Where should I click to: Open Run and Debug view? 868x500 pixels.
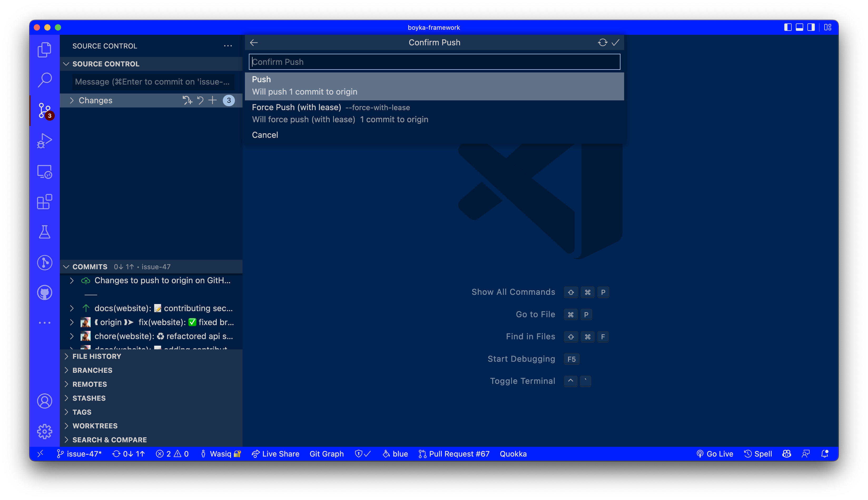click(x=44, y=141)
